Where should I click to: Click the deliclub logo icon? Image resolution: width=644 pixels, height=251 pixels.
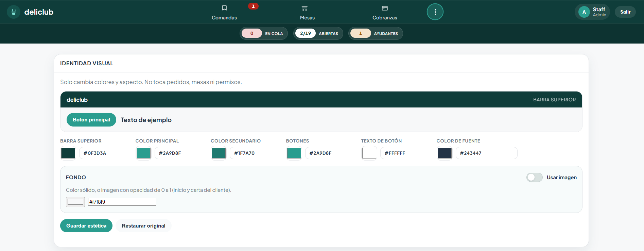click(14, 12)
